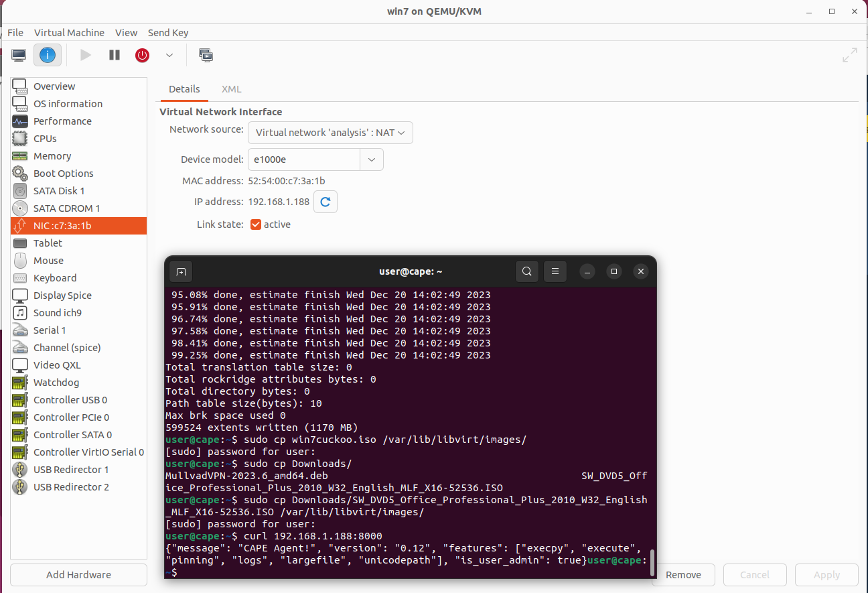868x593 pixels.
Task: Open the Send Key menu
Action: [x=168, y=33]
